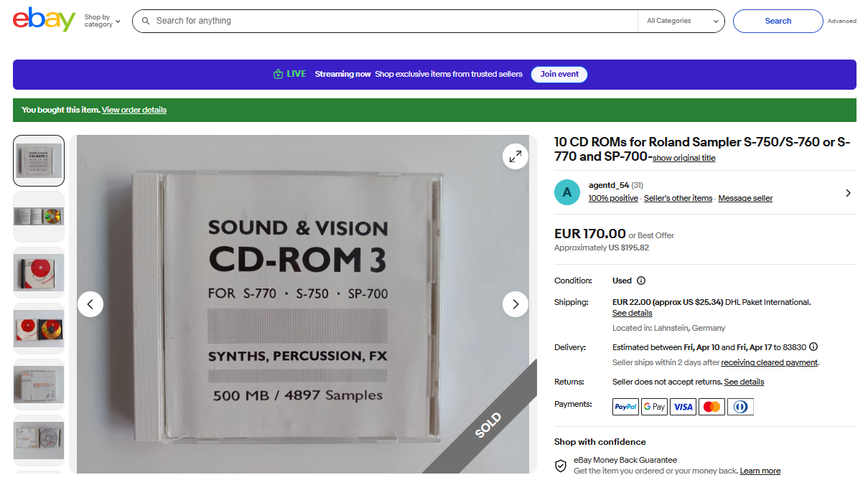Open the shipping See details link
The width and height of the screenshot is (868, 485).
632,314
